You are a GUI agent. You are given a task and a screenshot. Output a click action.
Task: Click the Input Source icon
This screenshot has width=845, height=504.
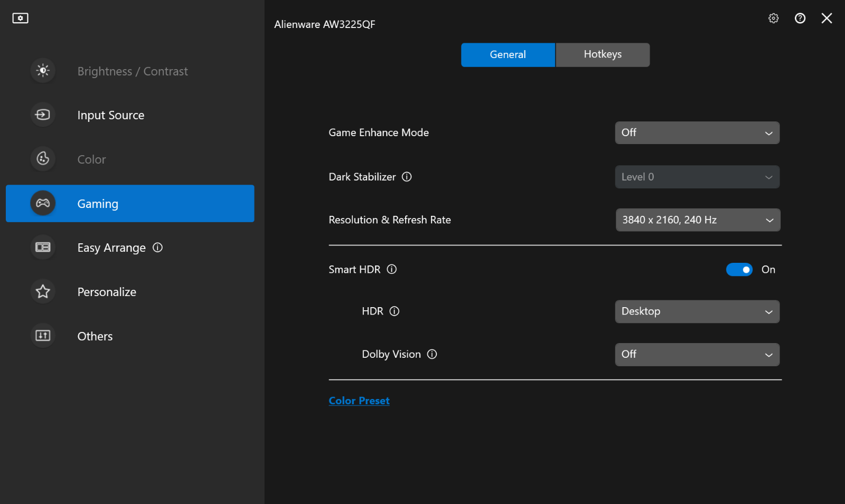click(x=43, y=115)
